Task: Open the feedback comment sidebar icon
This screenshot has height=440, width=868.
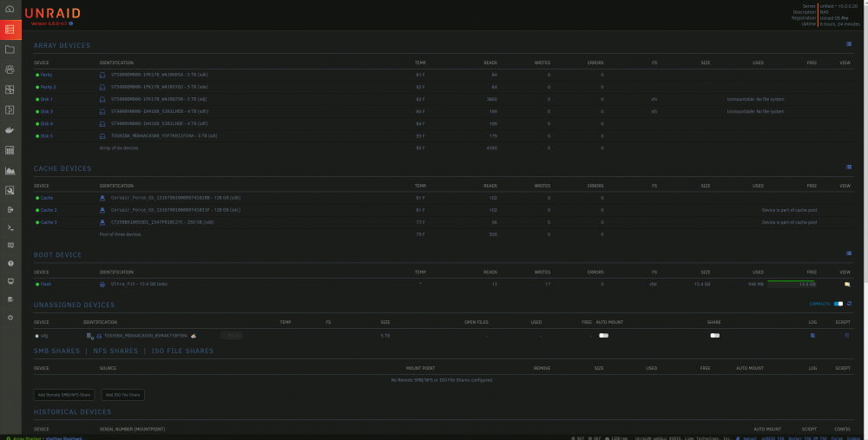Action: point(10,246)
